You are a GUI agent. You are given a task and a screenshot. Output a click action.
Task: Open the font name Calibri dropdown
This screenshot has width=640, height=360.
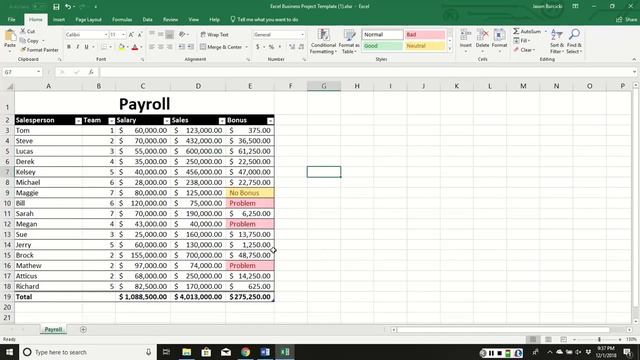point(106,35)
